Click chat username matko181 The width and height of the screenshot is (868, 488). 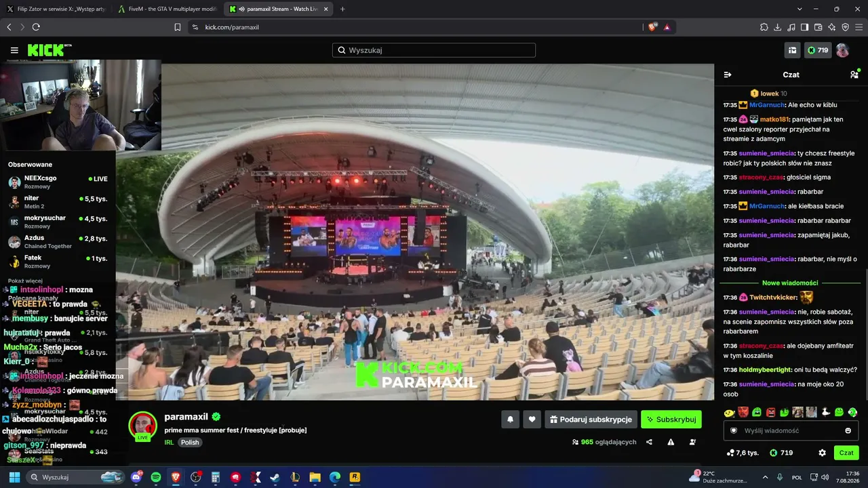coord(774,119)
